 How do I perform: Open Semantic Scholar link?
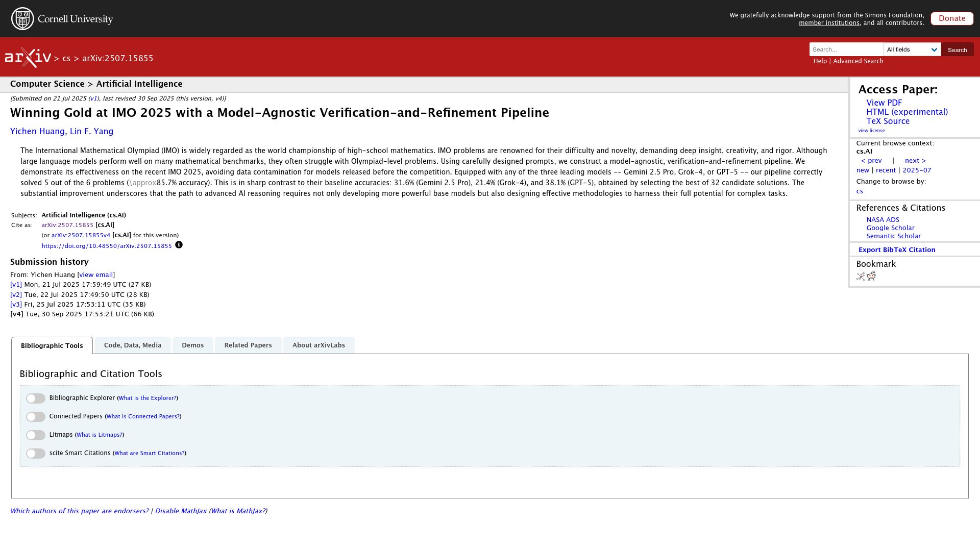(x=893, y=236)
